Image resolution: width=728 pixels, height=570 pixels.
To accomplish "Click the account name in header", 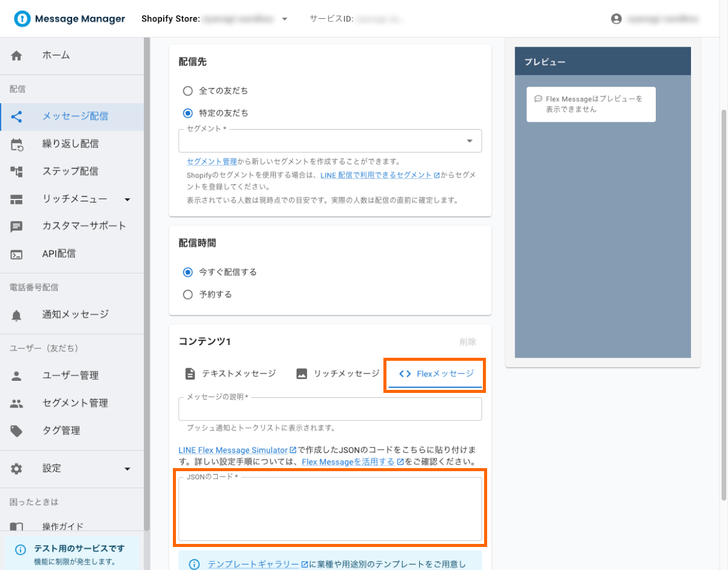I will (x=664, y=19).
